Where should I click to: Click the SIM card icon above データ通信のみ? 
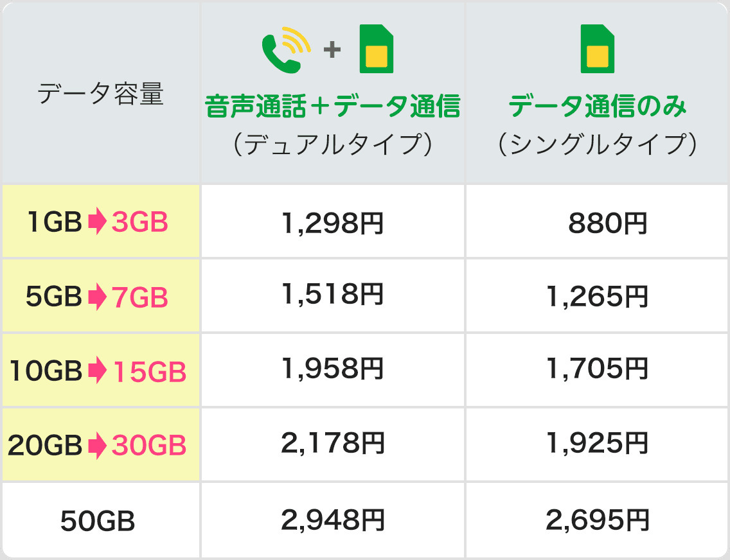click(597, 49)
